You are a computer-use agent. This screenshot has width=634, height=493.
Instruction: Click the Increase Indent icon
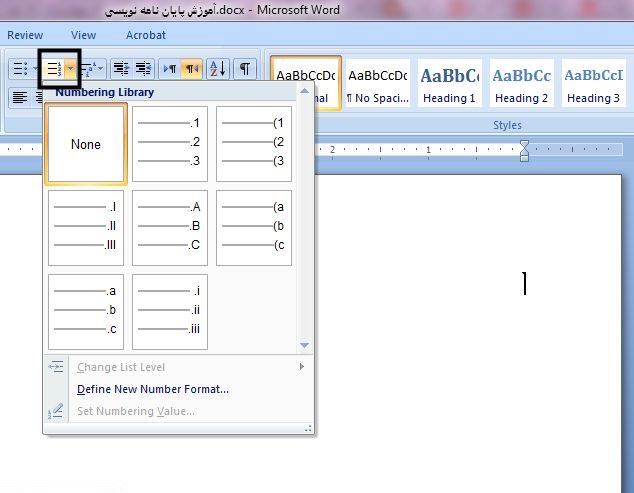(x=143, y=69)
